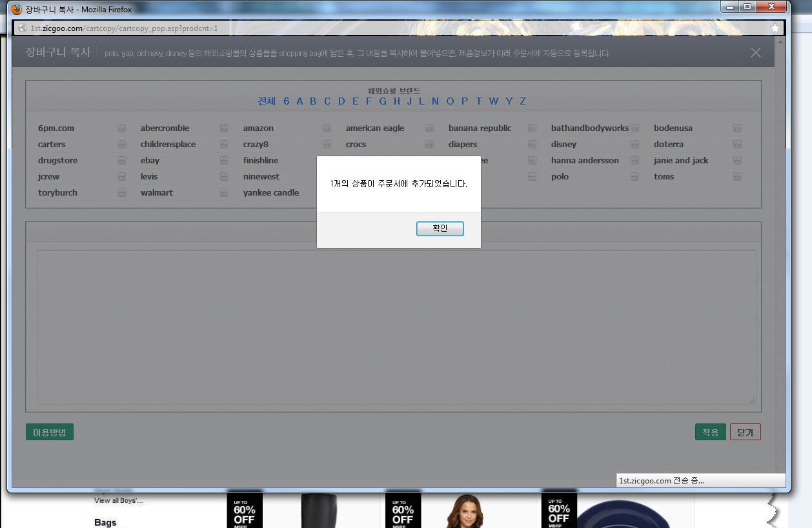812x528 pixels.
Task: Click the bag icon beside janie and jack
Action: tap(737, 160)
